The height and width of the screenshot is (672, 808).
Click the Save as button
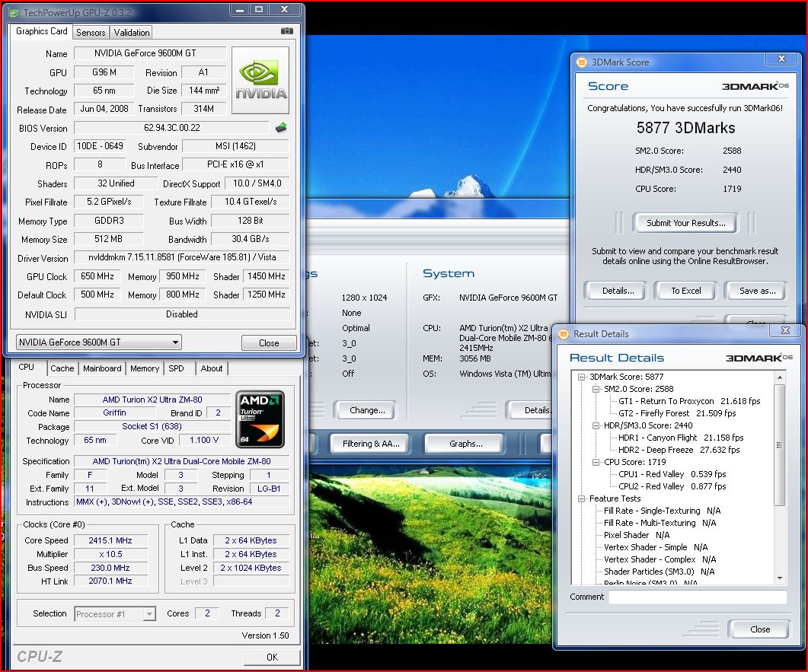coord(757,291)
